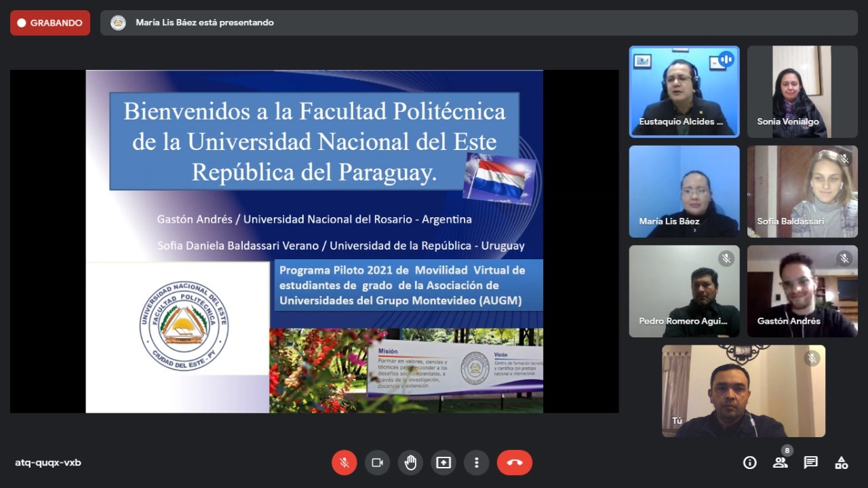Viewport: 868px width, 488px height.
Task: Click the presenter avatar icon in the top bar
Action: pyautogui.click(x=118, y=23)
